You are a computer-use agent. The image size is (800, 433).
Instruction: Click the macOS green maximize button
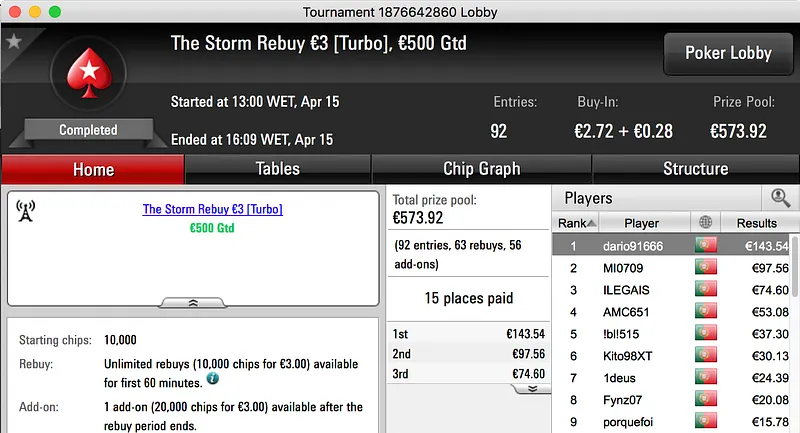pos(54,12)
